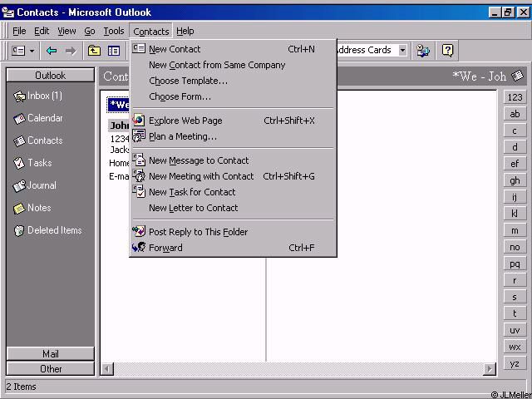Select Choose Form... menu entry
The width and height of the screenshot is (532, 399).
click(x=233, y=96)
